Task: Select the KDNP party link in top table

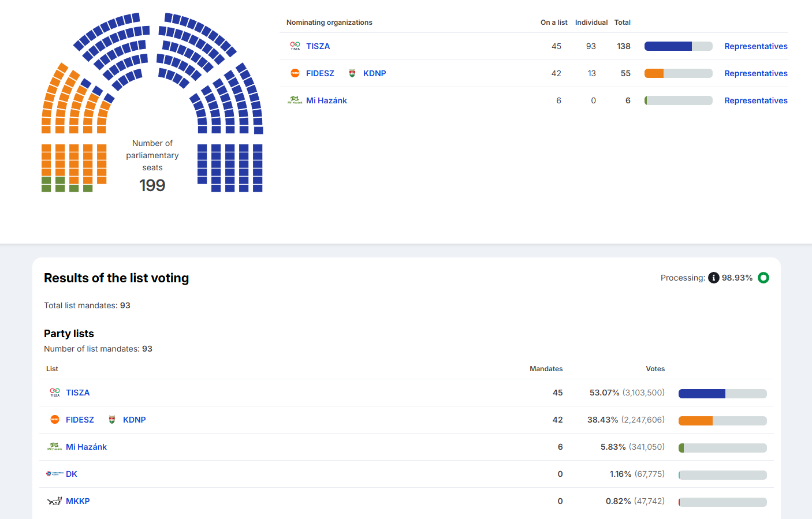Action: tap(374, 73)
